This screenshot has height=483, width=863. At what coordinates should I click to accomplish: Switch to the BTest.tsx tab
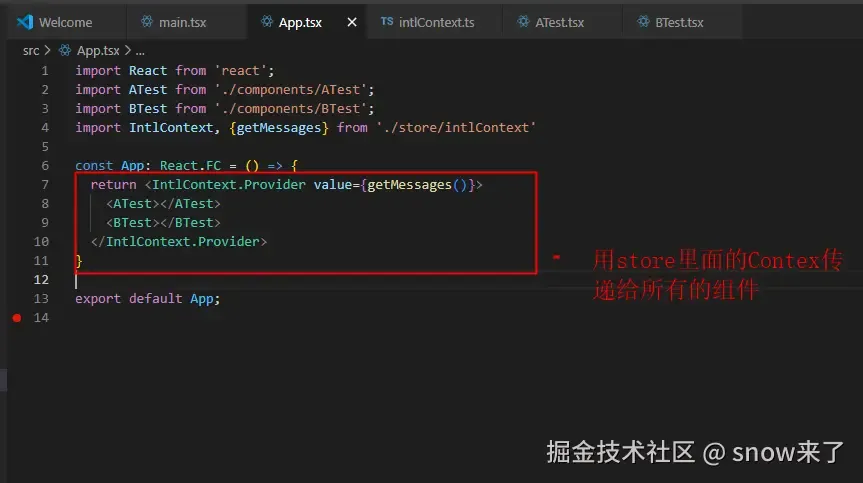[x=679, y=22]
